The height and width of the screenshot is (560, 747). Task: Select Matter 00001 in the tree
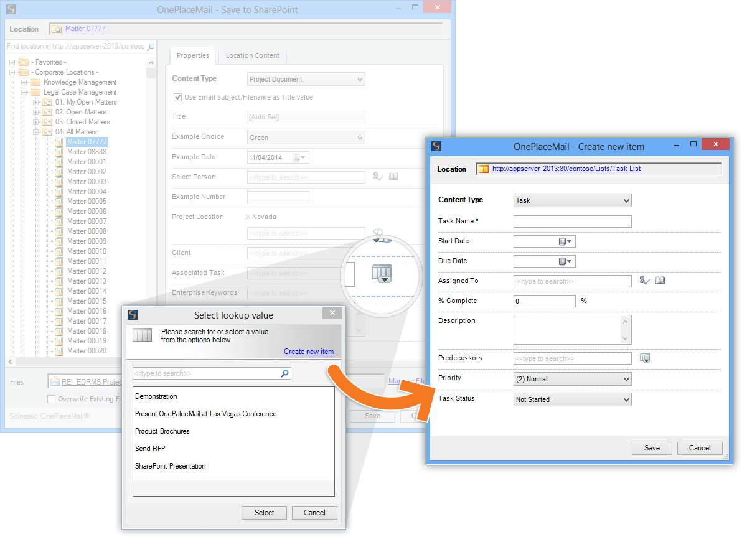87,162
